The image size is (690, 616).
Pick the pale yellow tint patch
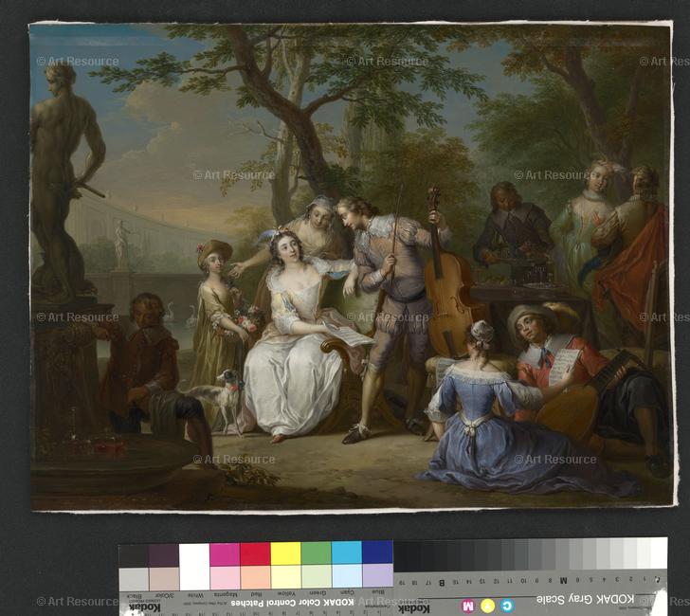[286, 577]
